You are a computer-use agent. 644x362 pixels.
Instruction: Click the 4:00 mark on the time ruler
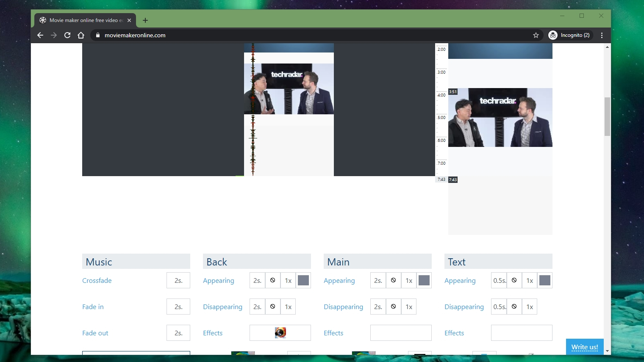click(441, 95)
